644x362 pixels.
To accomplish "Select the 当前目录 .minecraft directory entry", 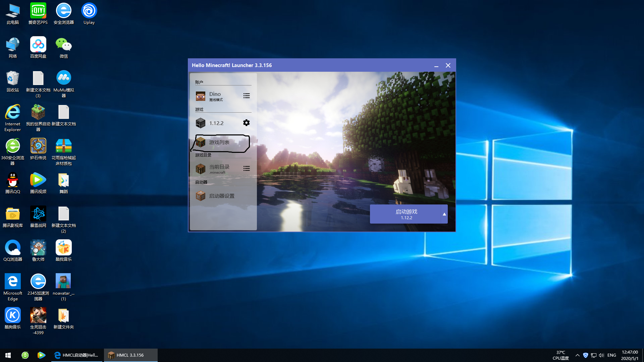I will [216, 169].
